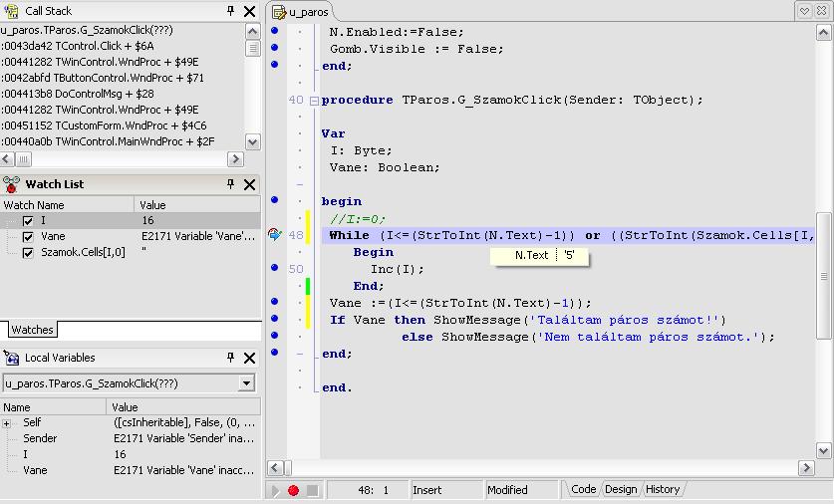Click the Value column header in Local Variables

tap(183, 407)
